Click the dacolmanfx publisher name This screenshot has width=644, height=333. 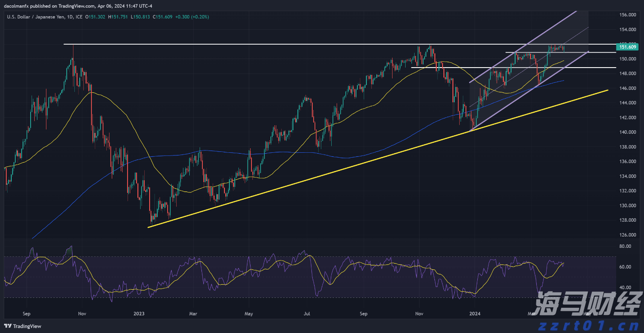(17, 6)
